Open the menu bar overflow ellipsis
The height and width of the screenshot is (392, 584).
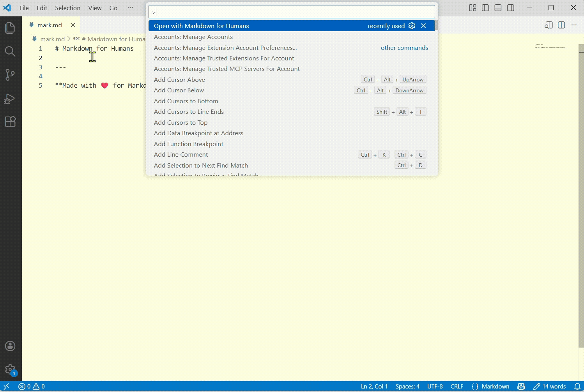coord(131,8)
